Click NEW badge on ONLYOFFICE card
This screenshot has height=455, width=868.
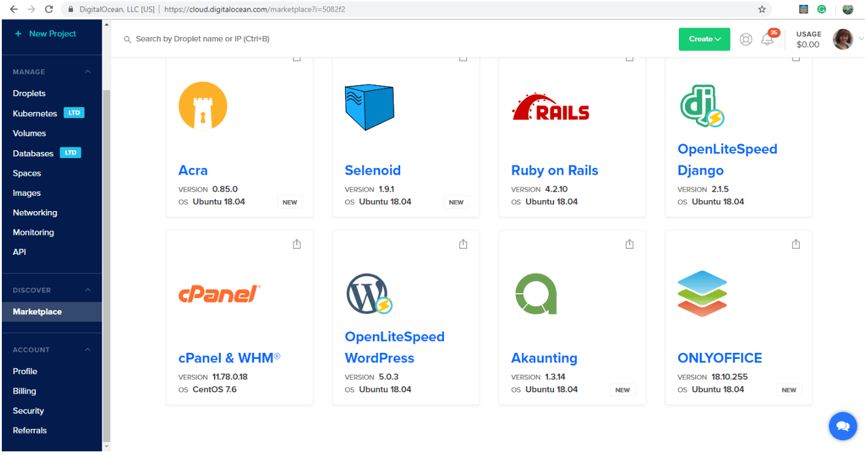(789, 390)
